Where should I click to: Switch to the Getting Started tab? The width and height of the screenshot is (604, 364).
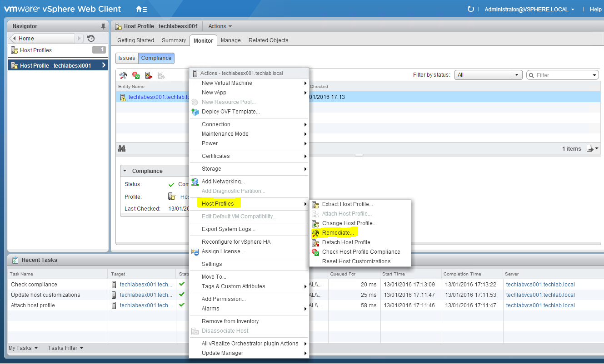click(135, 40)
